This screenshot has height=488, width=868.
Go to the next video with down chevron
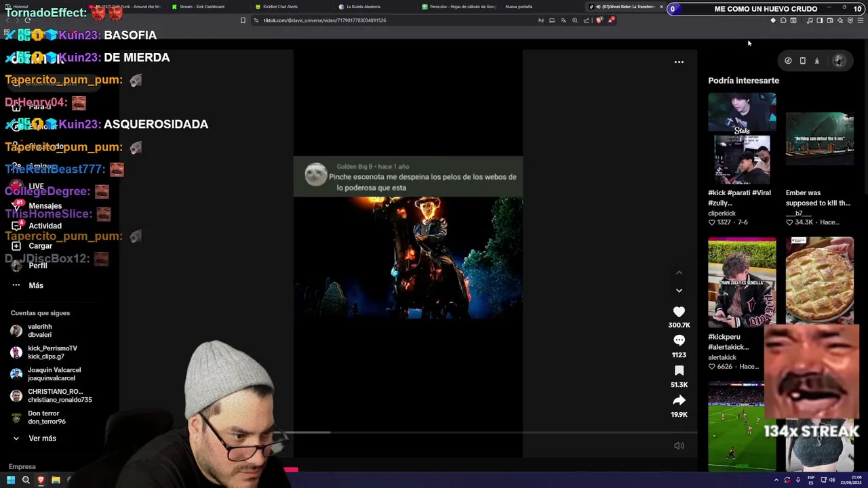pos(679,290)
